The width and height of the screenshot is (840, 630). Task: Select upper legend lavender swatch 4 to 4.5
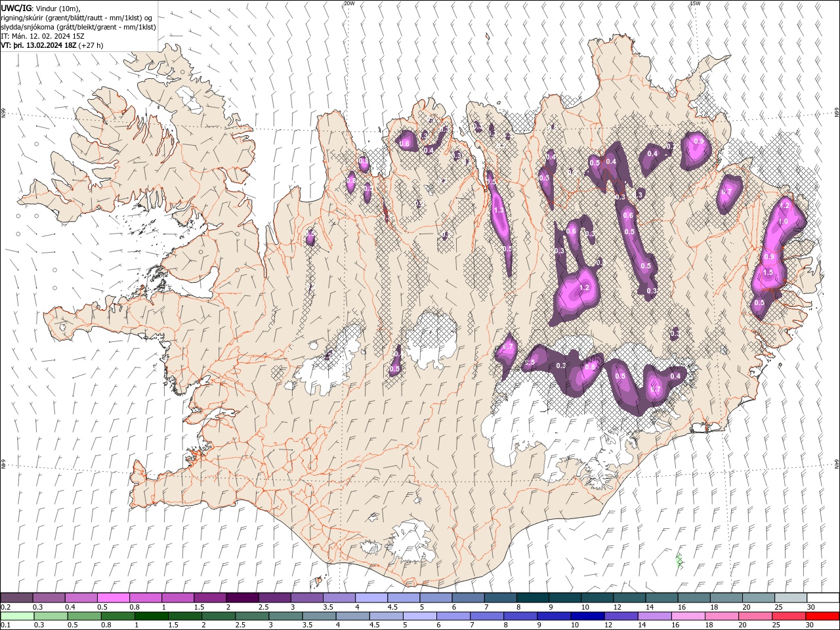371,598
